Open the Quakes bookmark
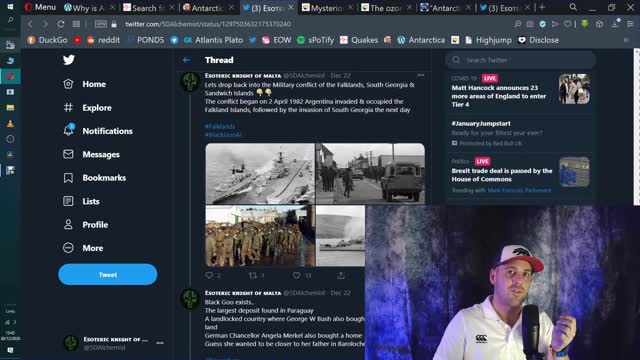 point(359,40)
